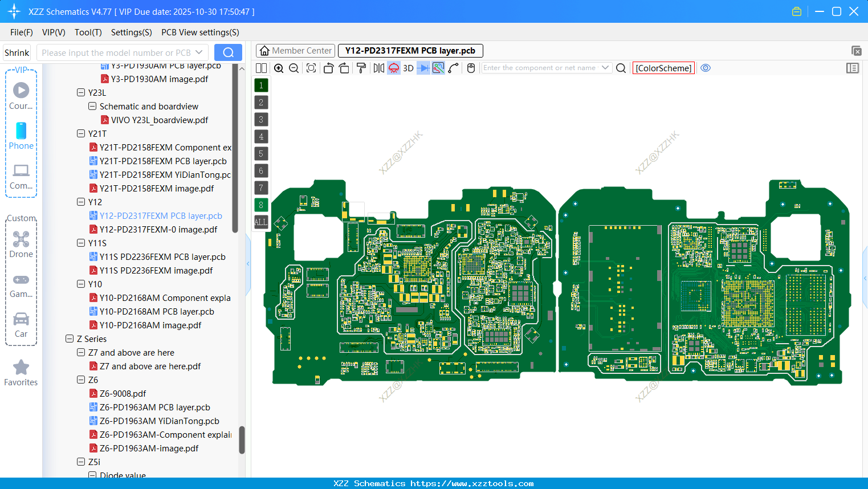Toggle the red component overlay icon

(393, 68)
